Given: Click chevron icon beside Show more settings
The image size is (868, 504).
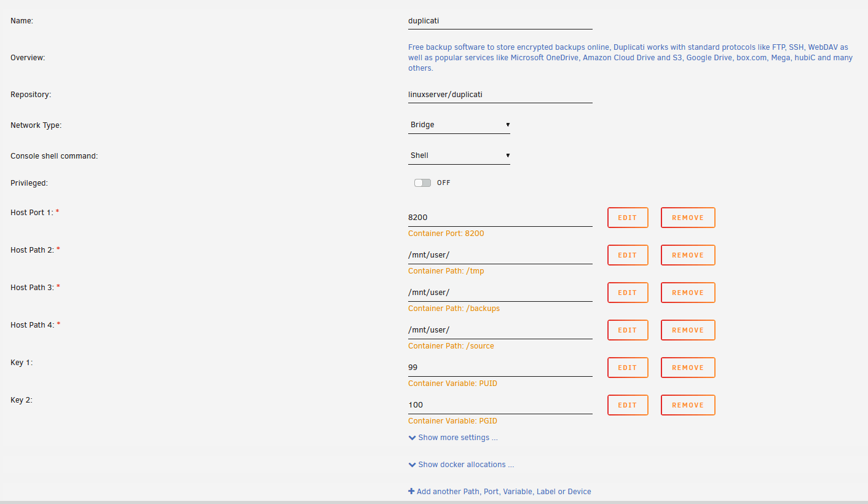Looking at the screenshot, I should 412,438.
